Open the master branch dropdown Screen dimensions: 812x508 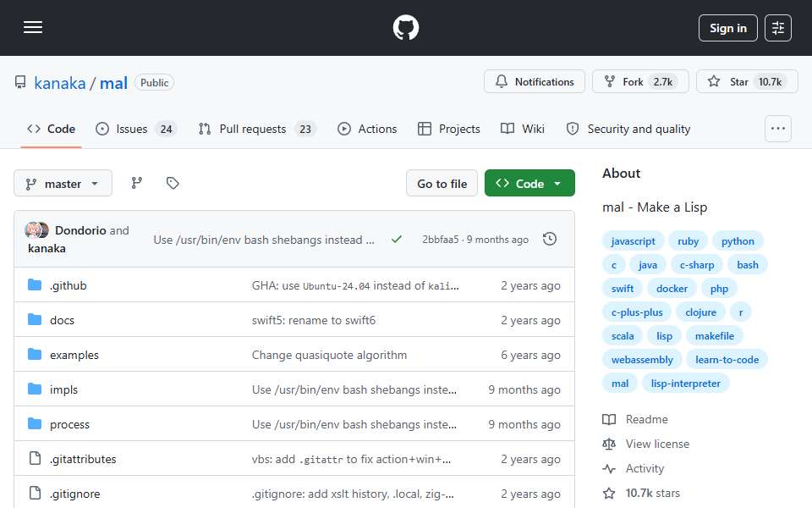point(63,184)
